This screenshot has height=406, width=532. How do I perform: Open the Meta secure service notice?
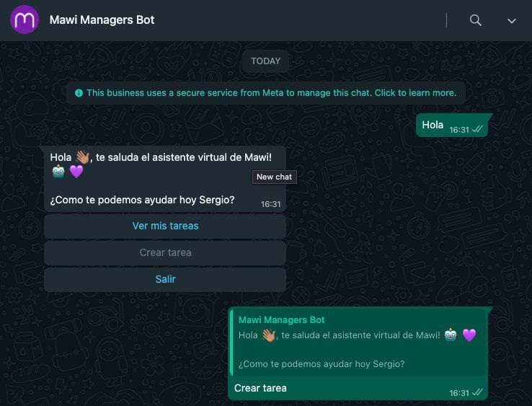(266, 93)
